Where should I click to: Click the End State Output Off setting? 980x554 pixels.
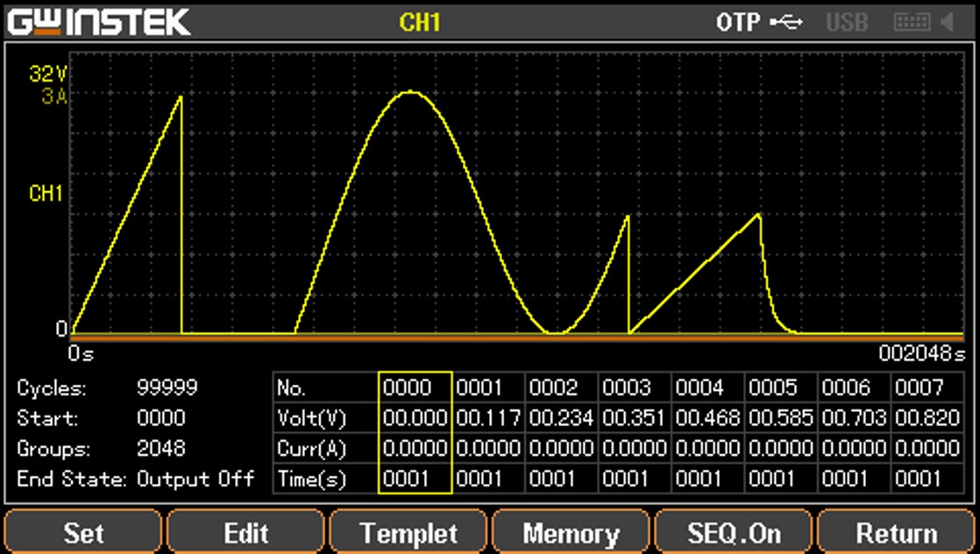pos(195,479)
